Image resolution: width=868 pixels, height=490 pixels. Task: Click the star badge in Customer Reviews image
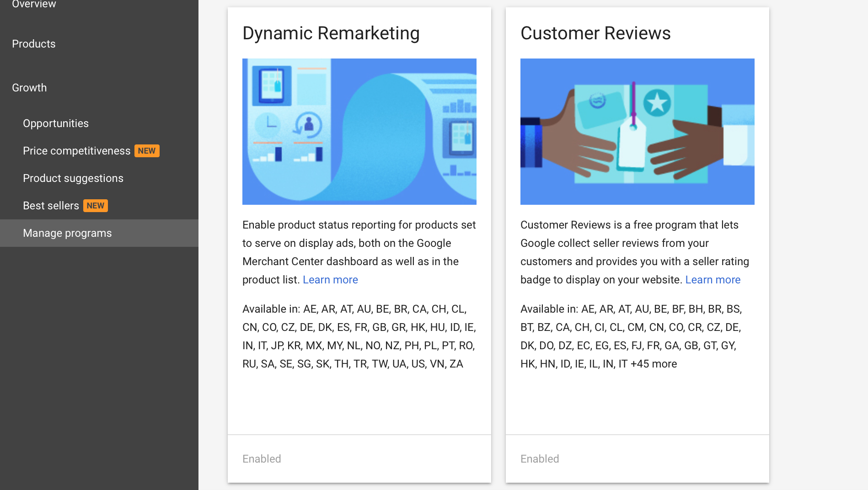click(657, 103)
